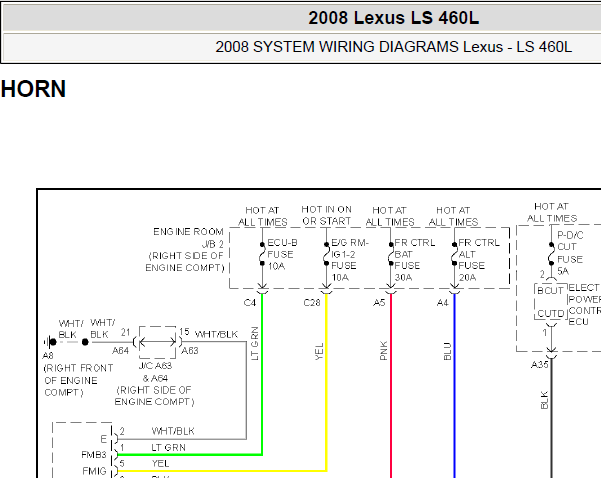Click the vertical "PNK" wire label
Screen dimensions: 601x478
point(383,351)
